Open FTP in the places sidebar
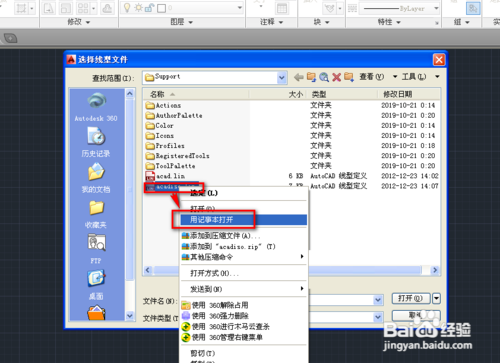The image size is (500, 363). pos(96,249)
